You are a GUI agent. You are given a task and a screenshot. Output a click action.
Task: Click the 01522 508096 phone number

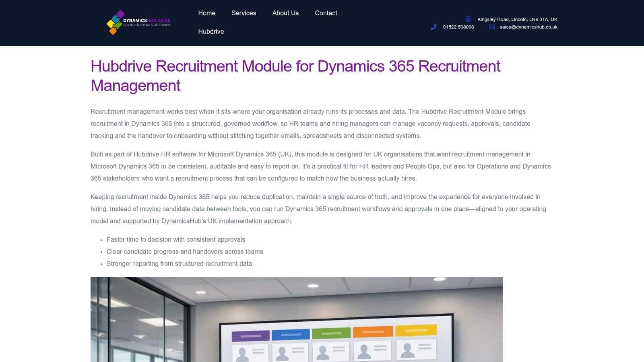pyautogui.click(x=458, y=27)
